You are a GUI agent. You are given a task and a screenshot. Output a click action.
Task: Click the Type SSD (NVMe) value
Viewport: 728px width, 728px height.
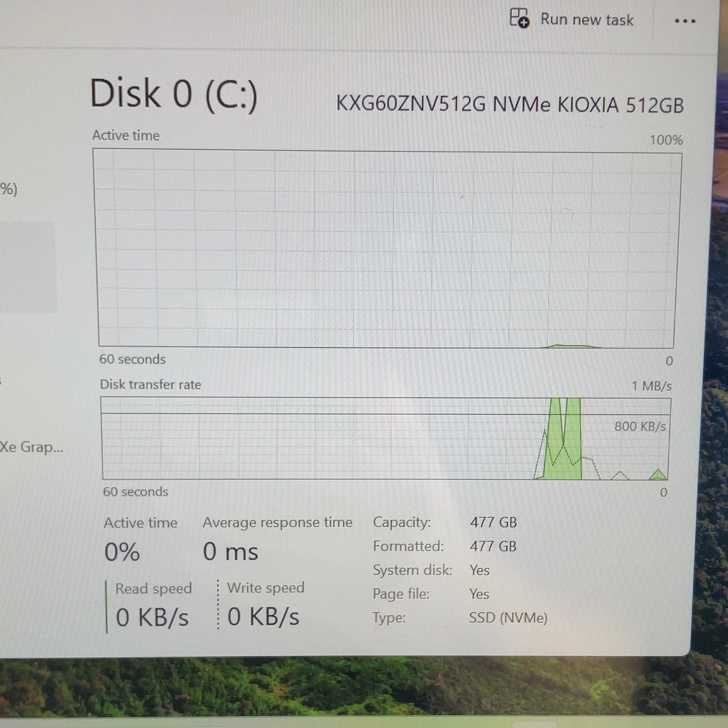pyautogui.click(x=508, y=618)
